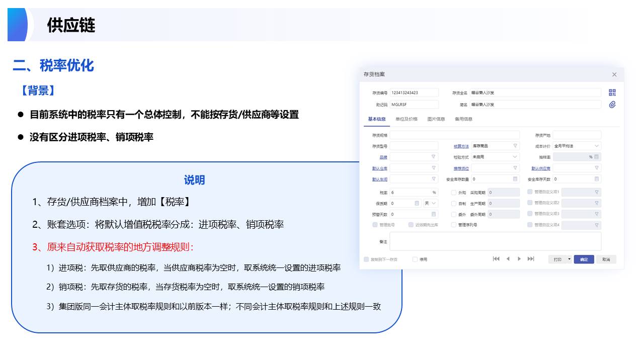Click the QR code icon
Viewport: 644px width, 362px height.
612,93
